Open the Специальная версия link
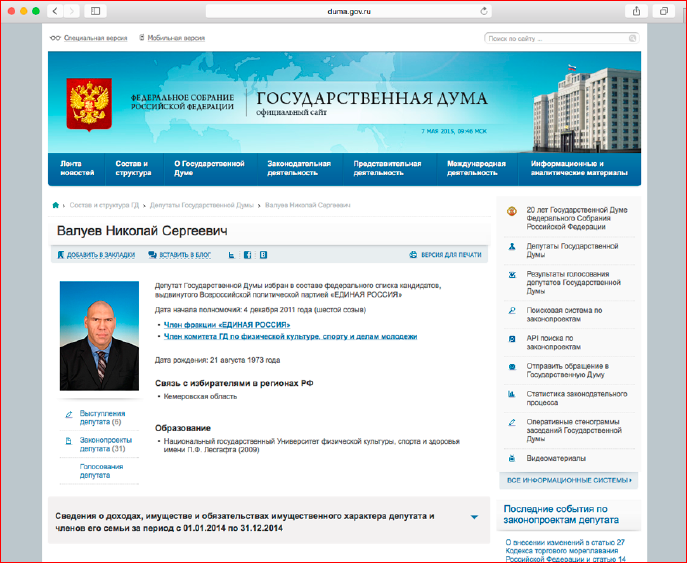687x563 pixels. tap(96, 38)
